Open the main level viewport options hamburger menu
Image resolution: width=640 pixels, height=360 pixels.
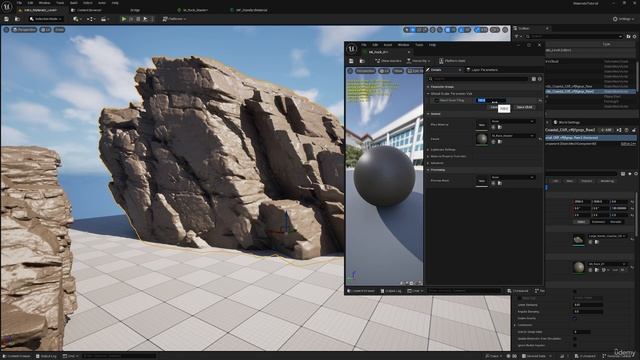(x=6, y=30)
